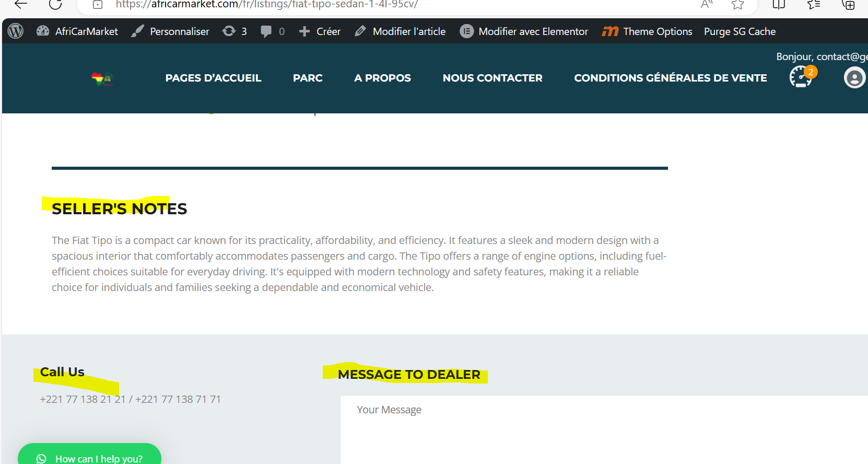Click Purge SG Cache
The height and width of the screenshot is (464, 868).
(740, 31)
